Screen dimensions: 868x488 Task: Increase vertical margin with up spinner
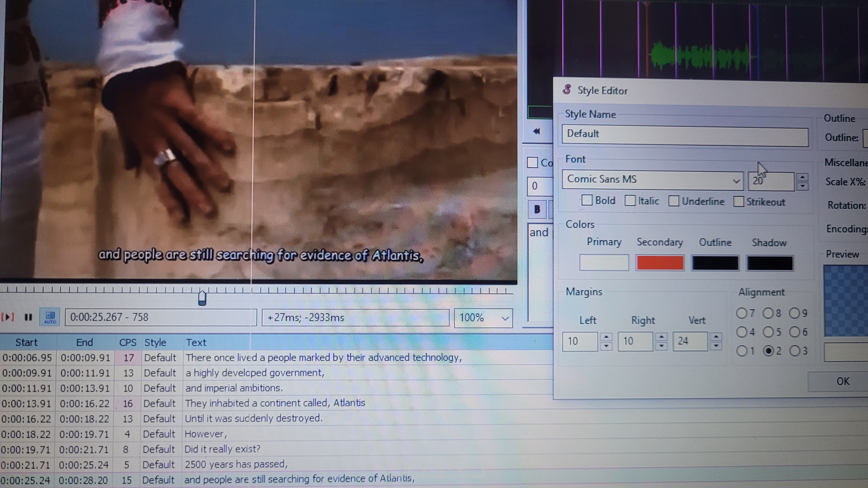[x=716, y=337]
